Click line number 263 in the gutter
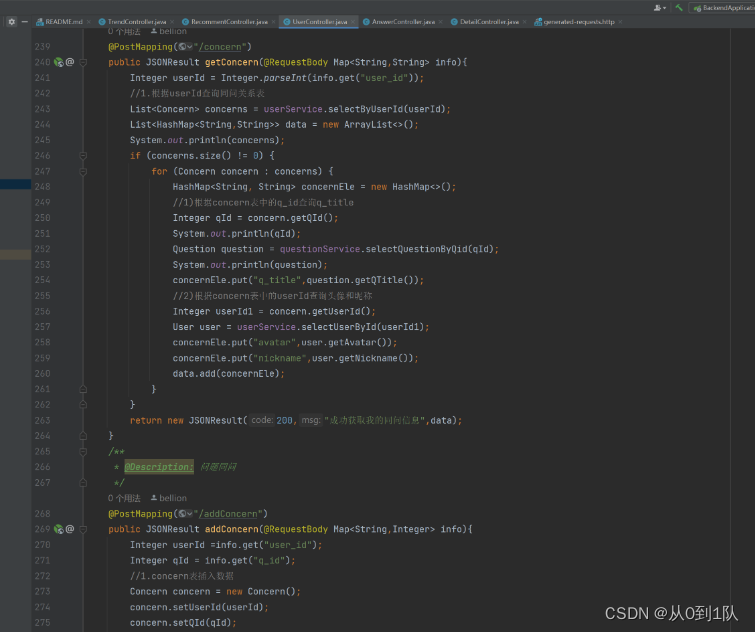Image resolution: width=755 pixels, height=632 pixels. point(42,420)
